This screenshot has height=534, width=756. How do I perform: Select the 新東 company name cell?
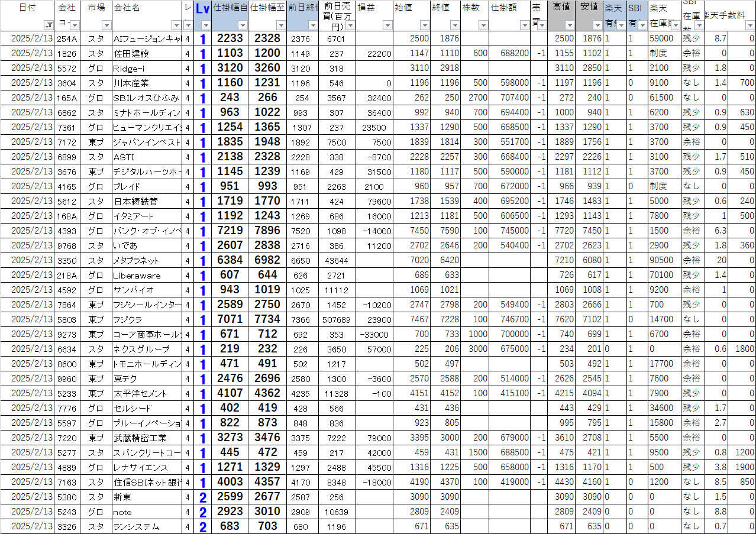(147, 497)
